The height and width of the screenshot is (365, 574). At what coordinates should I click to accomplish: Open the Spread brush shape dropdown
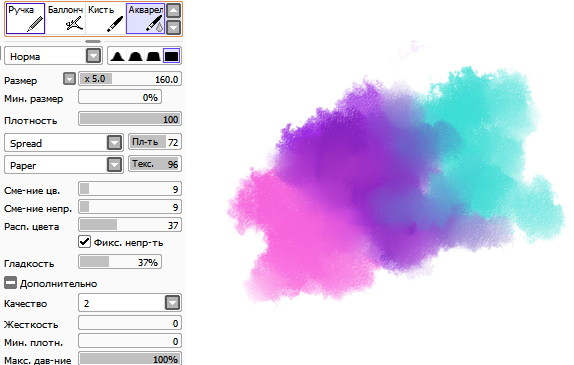pyautogui.click(x=114, y=143)
